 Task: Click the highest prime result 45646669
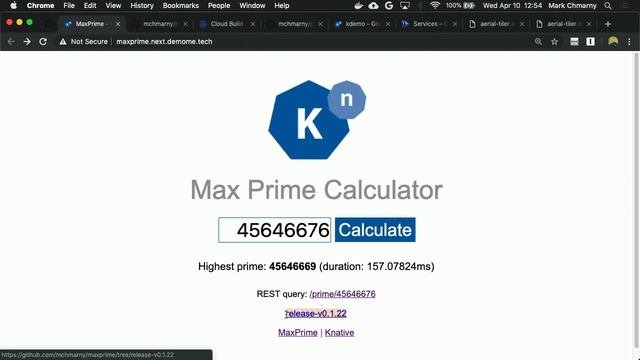click(292, 267)
